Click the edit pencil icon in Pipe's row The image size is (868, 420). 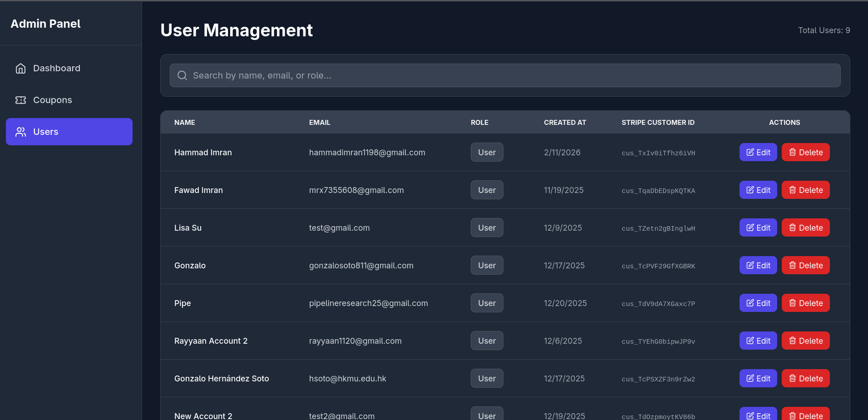[750, 303]
